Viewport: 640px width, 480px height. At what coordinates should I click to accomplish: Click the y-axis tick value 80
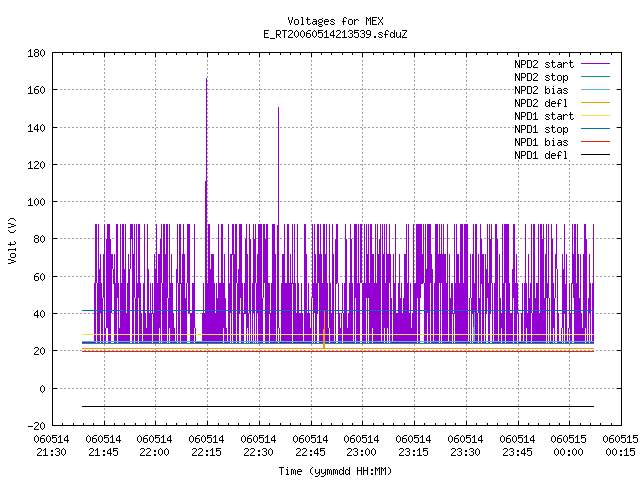pyautogui.click(x=39, y=239)
